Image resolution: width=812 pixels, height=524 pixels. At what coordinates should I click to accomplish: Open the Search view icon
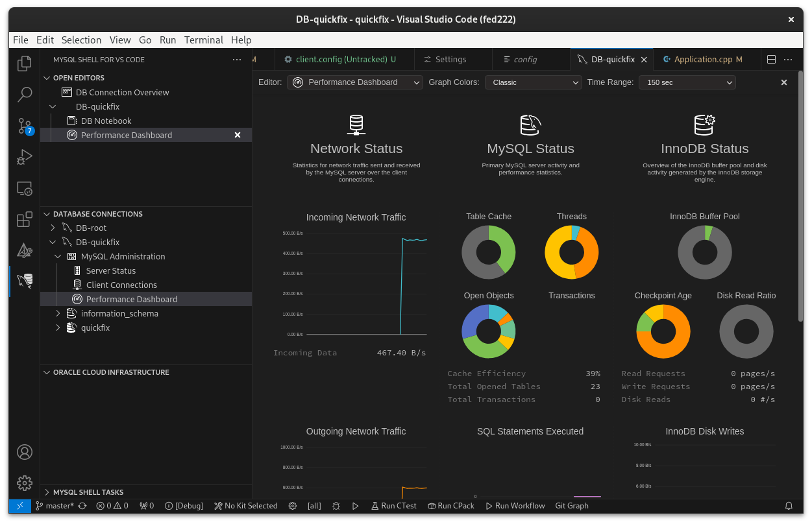point(25,95)
